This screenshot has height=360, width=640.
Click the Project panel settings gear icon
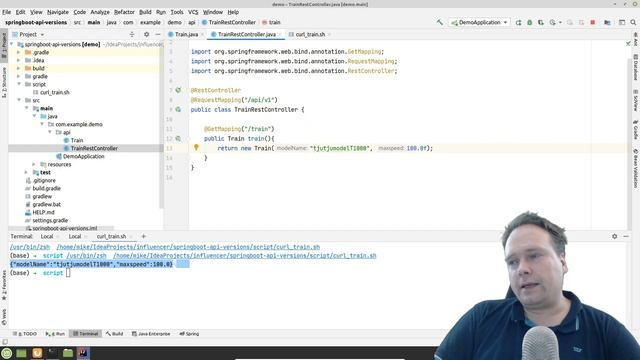147,34
